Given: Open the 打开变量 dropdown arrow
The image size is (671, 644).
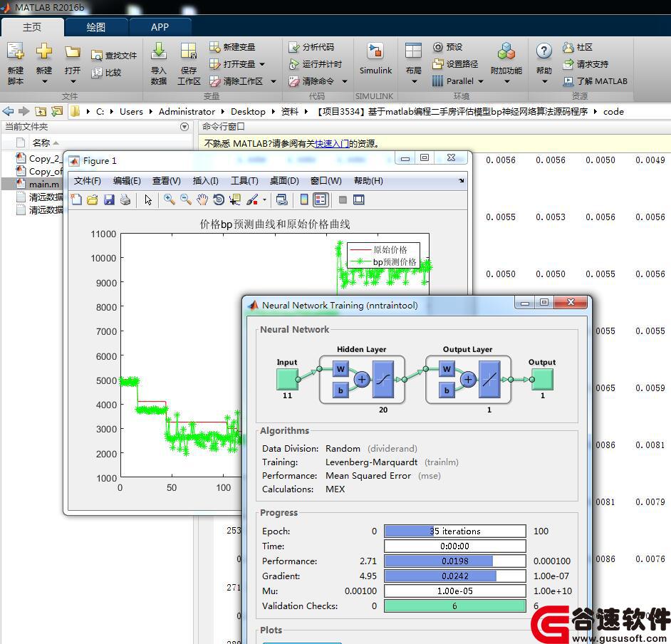Looking at the screenshot, I should (x=262, y=65).
